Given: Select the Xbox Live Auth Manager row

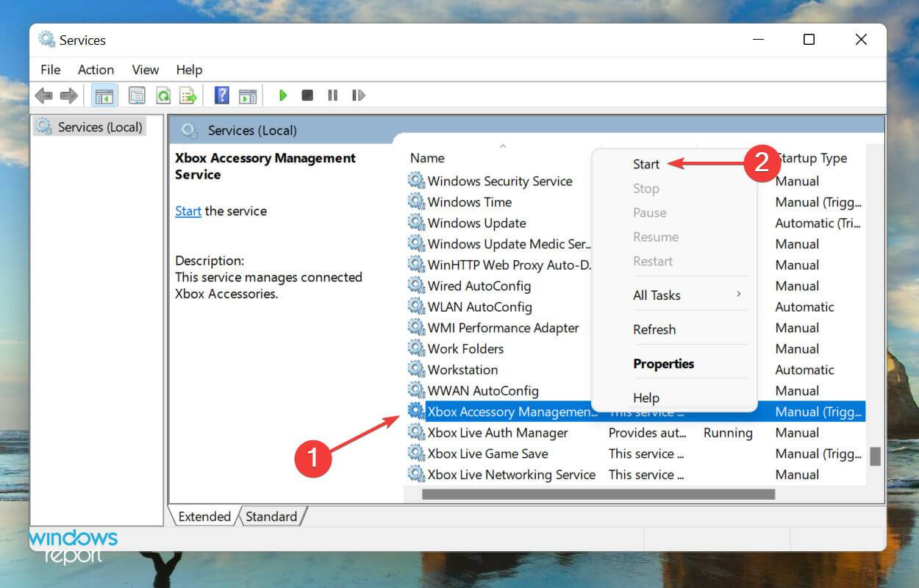Looking at the screenshot, I should click(635, 432).
